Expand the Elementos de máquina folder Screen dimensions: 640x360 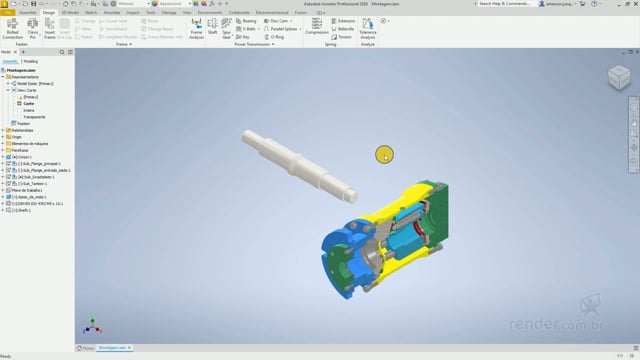click(x=3, y=144)
